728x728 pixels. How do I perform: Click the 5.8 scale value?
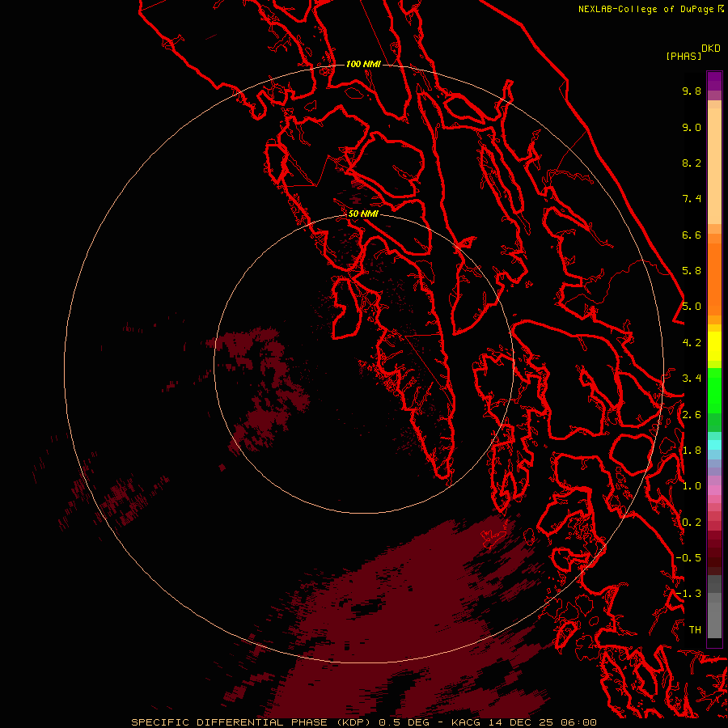tap(692, 271)
